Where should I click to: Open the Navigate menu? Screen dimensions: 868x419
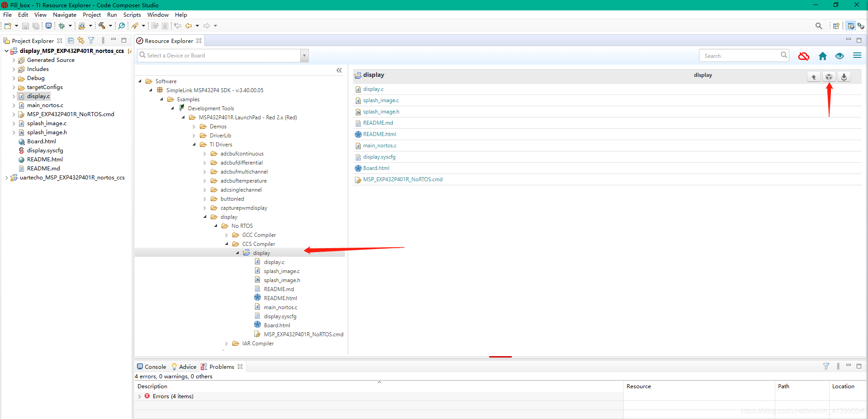pos(65,14)
